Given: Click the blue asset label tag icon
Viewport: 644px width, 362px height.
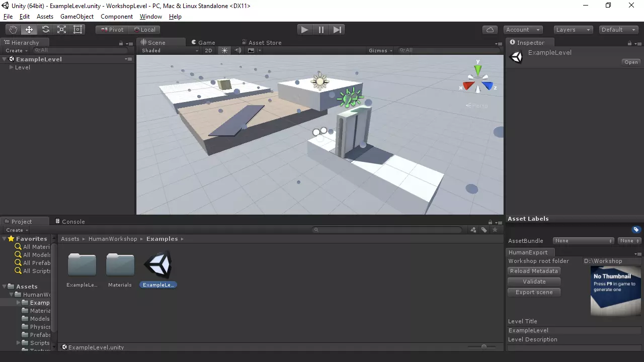Looking at the screenshot, I should tap(636, 230).
